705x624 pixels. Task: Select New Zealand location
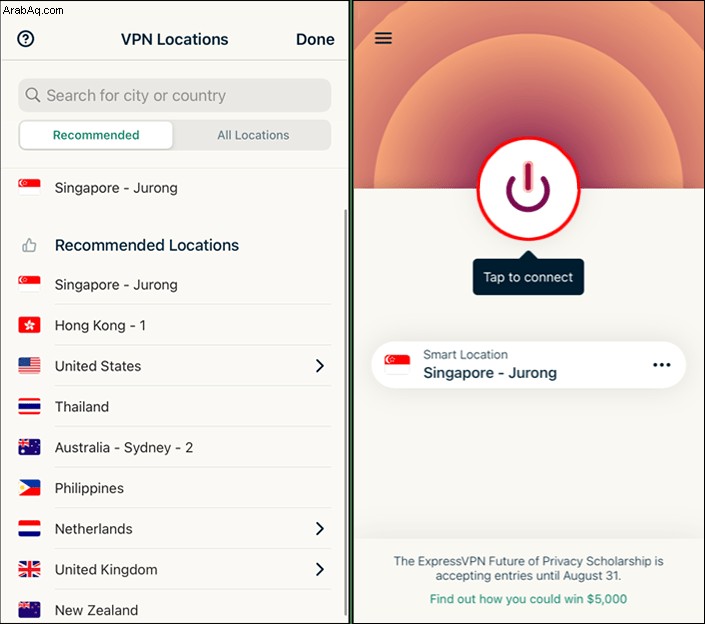click(x=174, y=610)
